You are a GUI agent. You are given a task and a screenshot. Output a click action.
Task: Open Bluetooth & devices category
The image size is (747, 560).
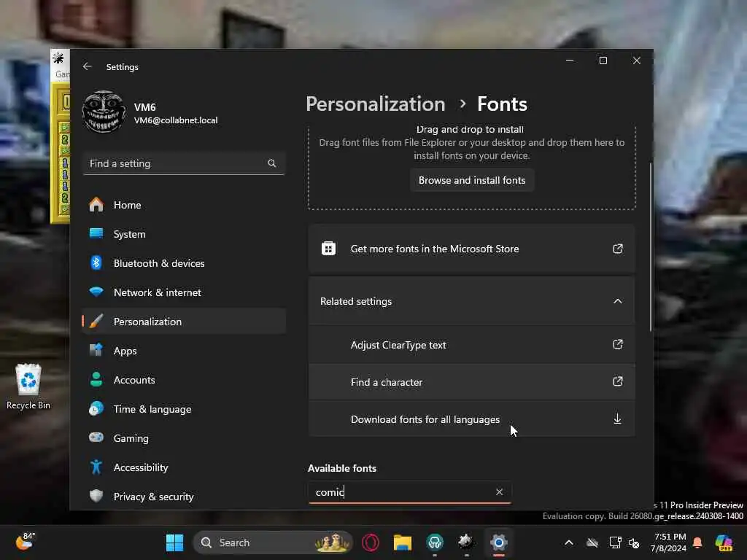pos(184,263)
